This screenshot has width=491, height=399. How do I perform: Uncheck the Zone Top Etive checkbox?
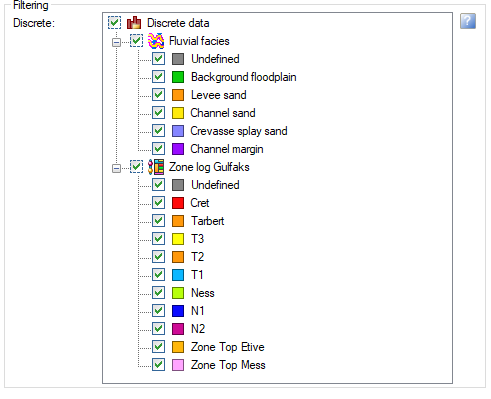click(158, 347)
